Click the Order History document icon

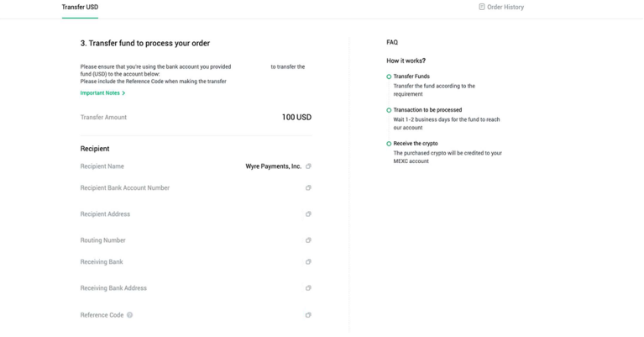pos(482,7)
